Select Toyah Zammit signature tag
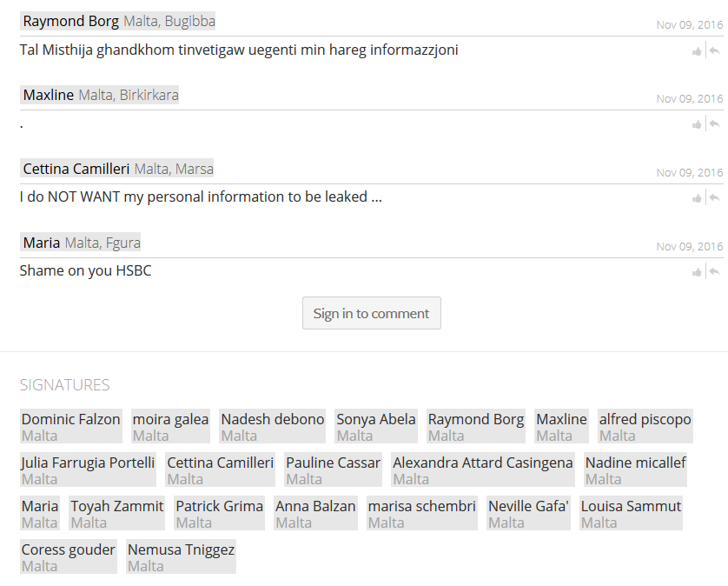 point(117,513)
